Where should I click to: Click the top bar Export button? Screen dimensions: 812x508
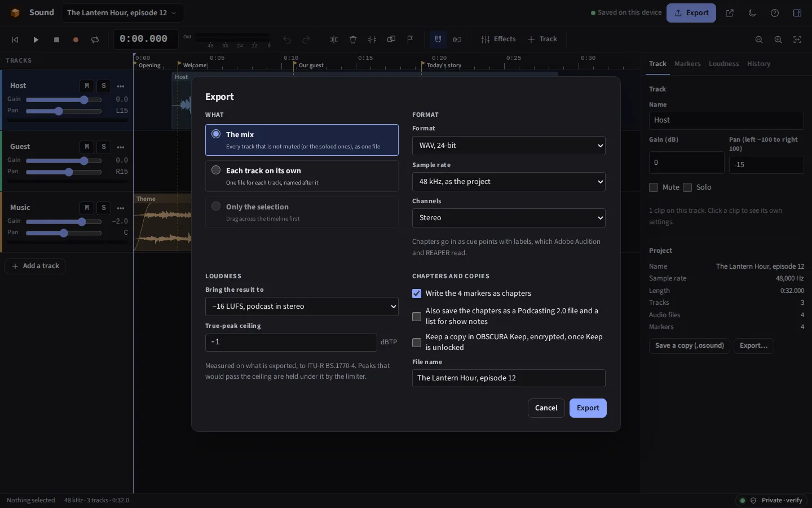pyautogui.click(x=691, y=13)
